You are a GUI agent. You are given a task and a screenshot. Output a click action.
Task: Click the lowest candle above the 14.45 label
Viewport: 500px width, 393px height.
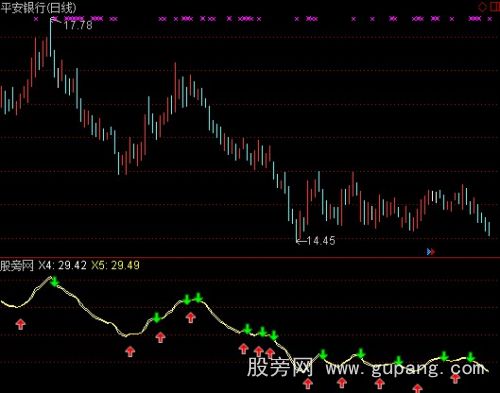pyautogui.click(x=296, y=230)
